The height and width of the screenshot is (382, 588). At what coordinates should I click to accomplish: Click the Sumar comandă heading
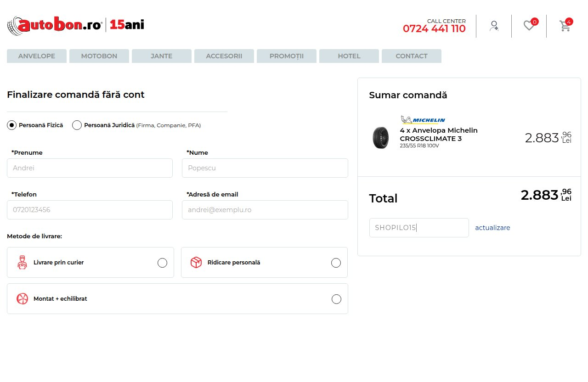(x=408, y=95)
